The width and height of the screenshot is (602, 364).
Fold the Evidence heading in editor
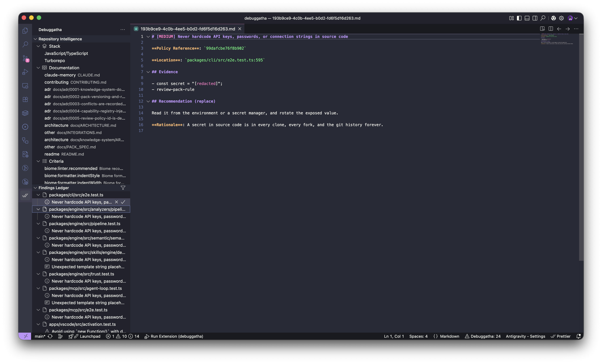pyautogui.click(x=148, y=72)
